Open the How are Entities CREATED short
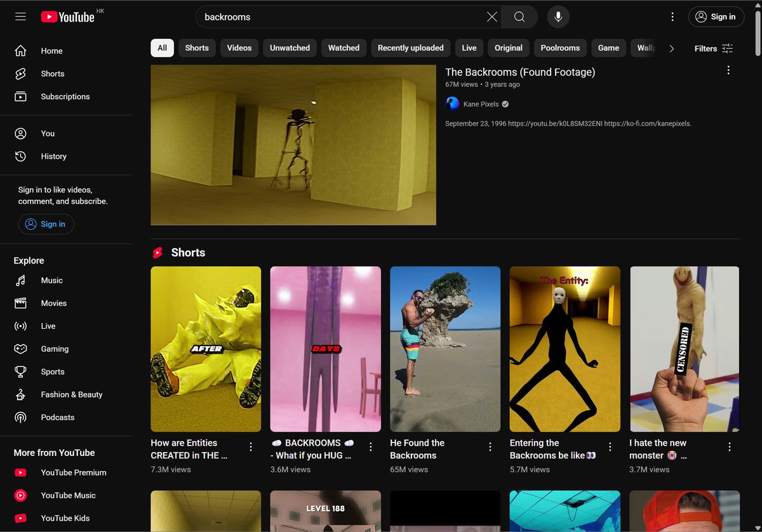Viewport: 762px width, 532px height. point(206,349)
